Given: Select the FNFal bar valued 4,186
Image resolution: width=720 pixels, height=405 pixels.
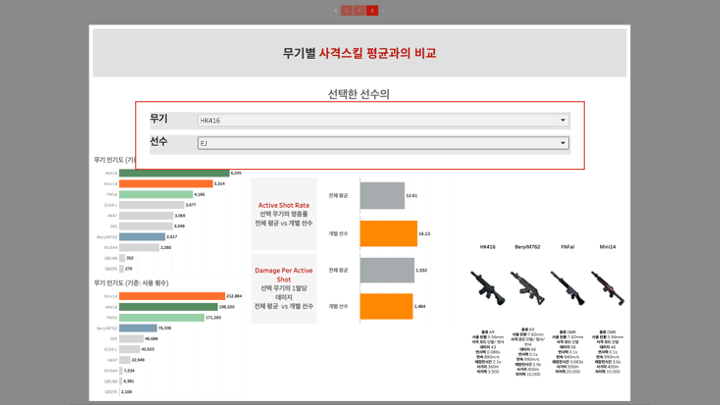Looking at the screenshot, I should pyautogui.click(x=156, y=194).
